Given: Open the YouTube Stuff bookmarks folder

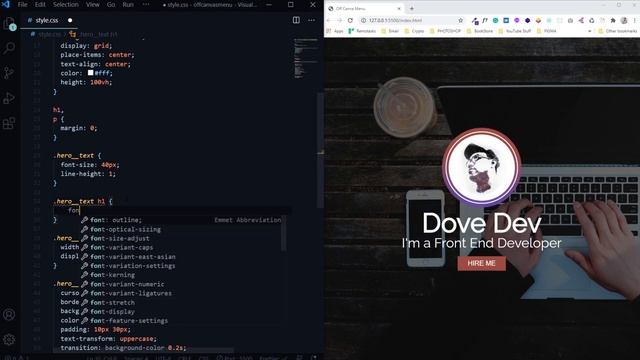Looking at the screenshot, I should [x=515, y=31].
